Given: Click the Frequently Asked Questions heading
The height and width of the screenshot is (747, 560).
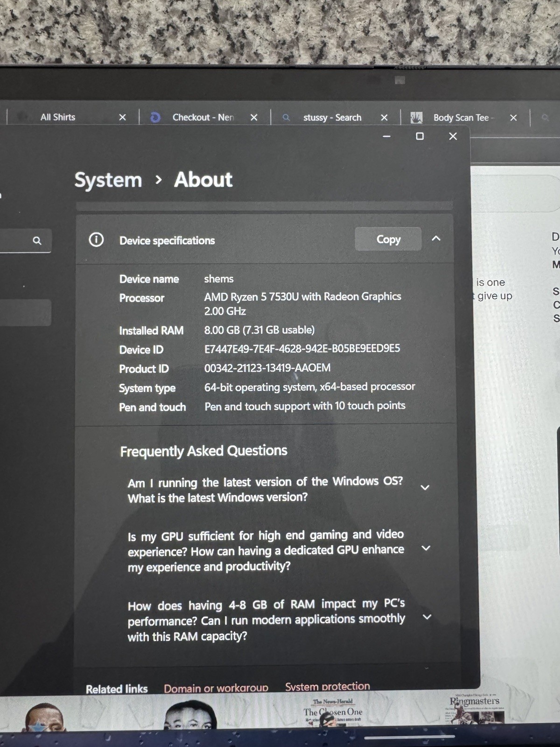Looking at the screenshot, I should point(203,451).
